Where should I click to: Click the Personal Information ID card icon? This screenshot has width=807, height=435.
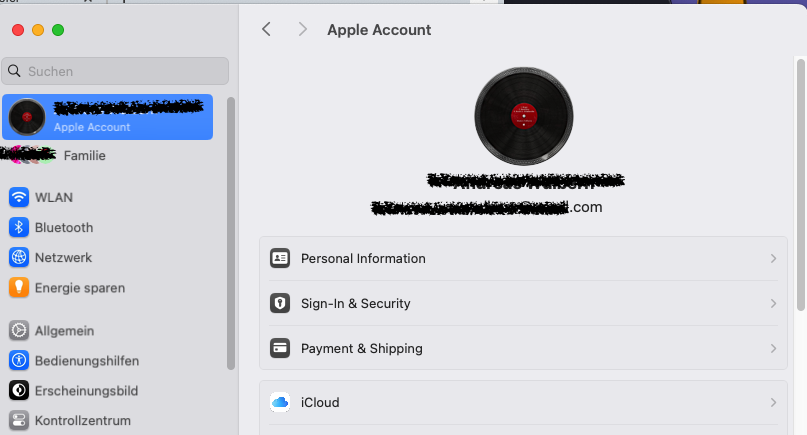[x=280, y=258]
